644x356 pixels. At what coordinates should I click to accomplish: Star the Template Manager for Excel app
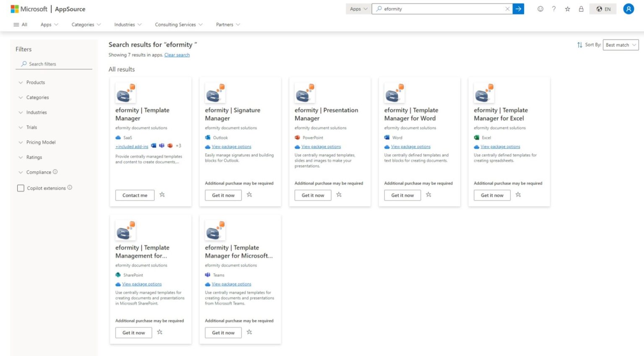point(518,195)
